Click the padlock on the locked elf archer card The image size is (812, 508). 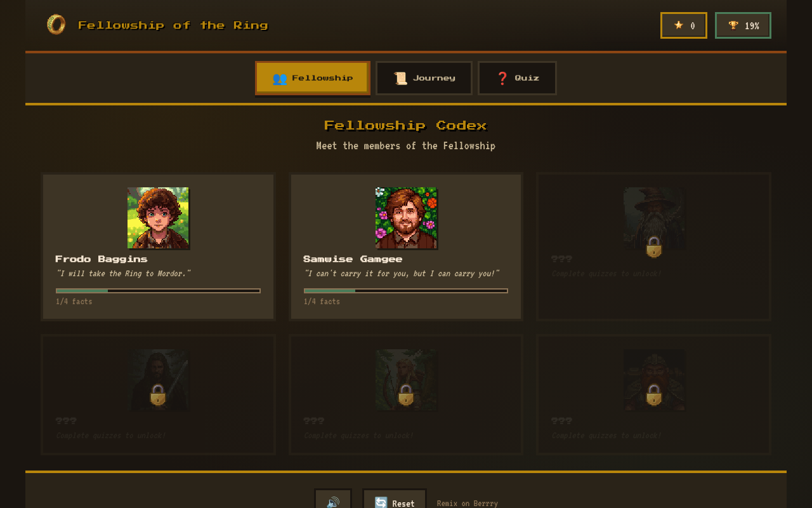[x=406, y=395]
